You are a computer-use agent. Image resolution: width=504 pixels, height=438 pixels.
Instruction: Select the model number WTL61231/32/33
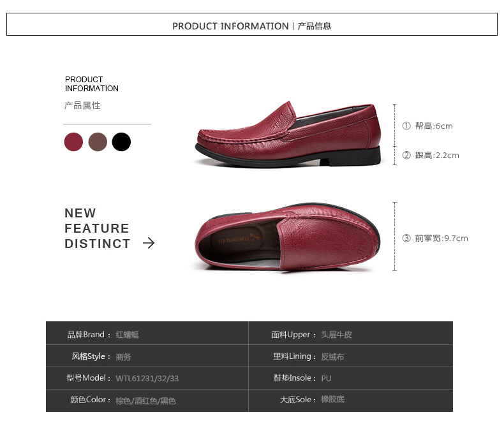(x=147, y=378)
